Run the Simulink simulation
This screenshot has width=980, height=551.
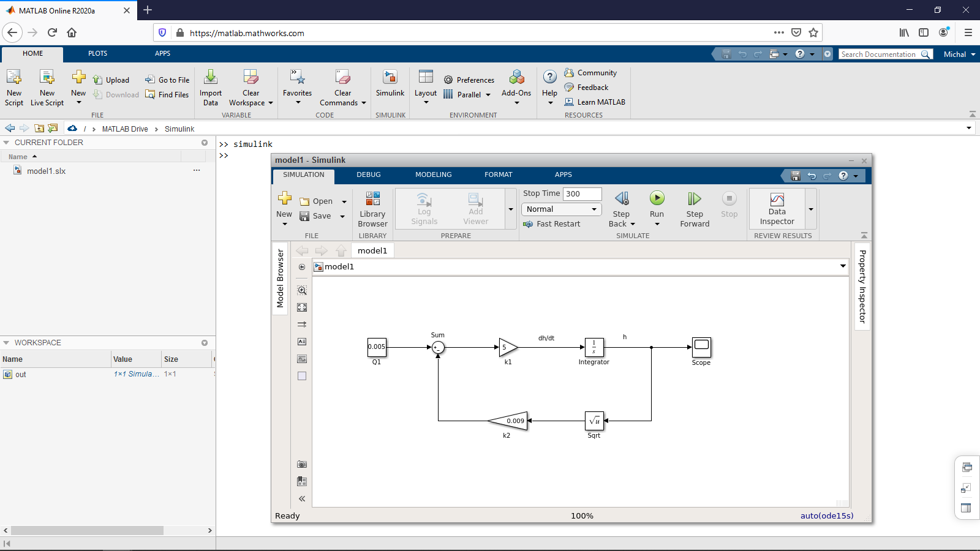tap(657, 198)
